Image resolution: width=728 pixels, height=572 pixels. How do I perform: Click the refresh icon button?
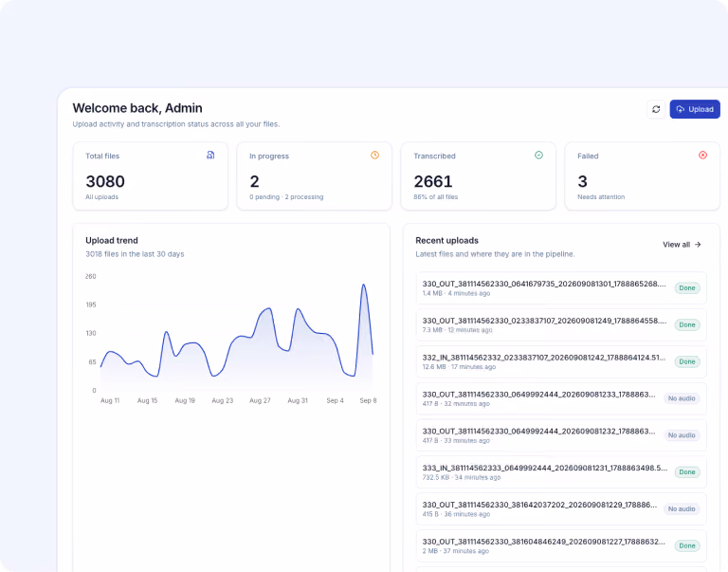[x=656, y=109]
